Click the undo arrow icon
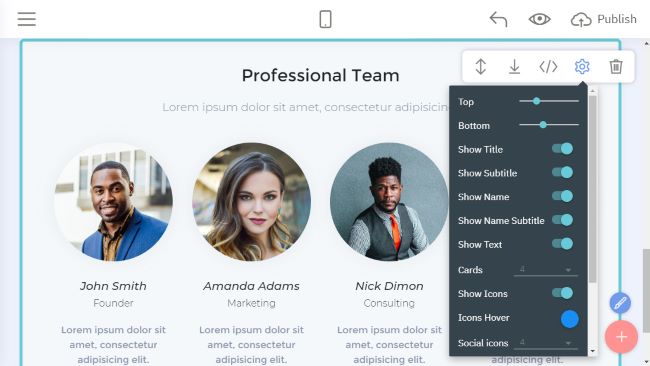The image size is (650, 366). point(498,19)
